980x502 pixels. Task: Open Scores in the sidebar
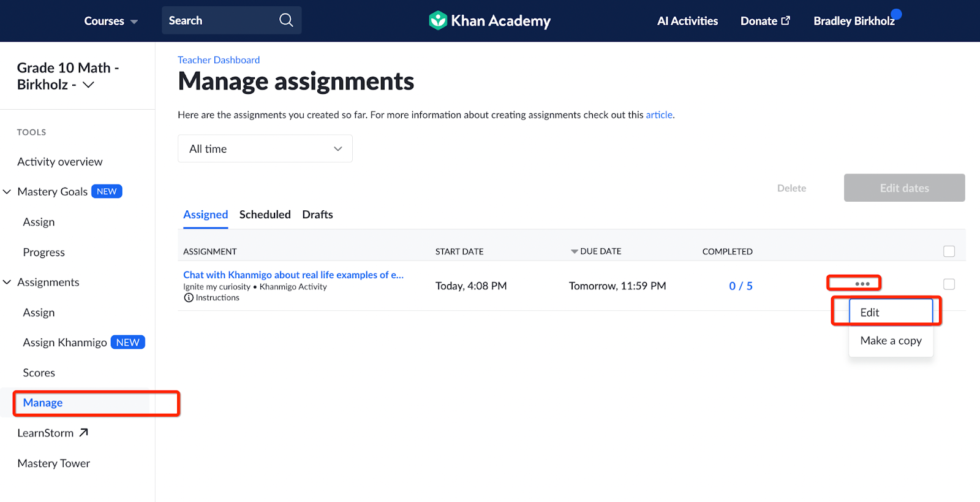39,373
